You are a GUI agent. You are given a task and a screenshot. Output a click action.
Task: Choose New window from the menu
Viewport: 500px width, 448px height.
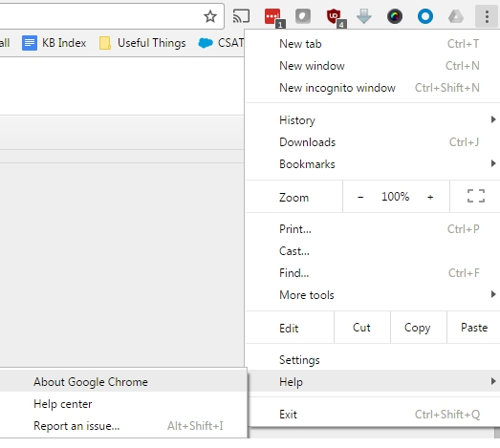373,66
